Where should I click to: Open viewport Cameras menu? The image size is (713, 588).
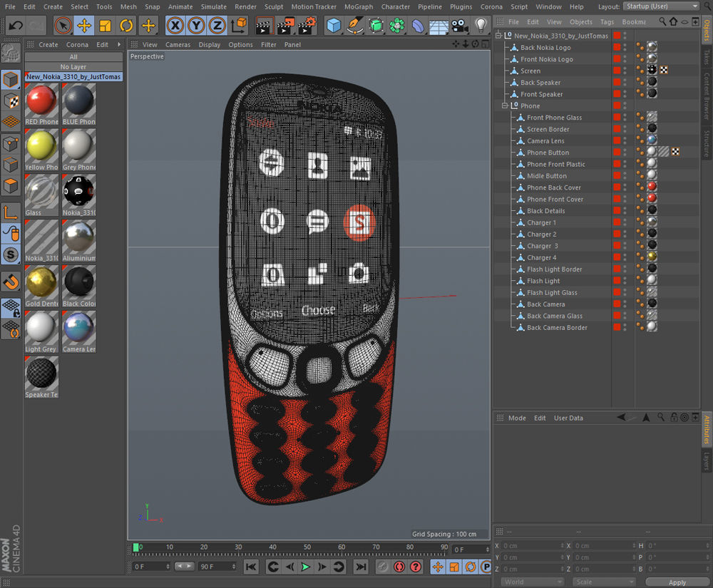(178, 44)
